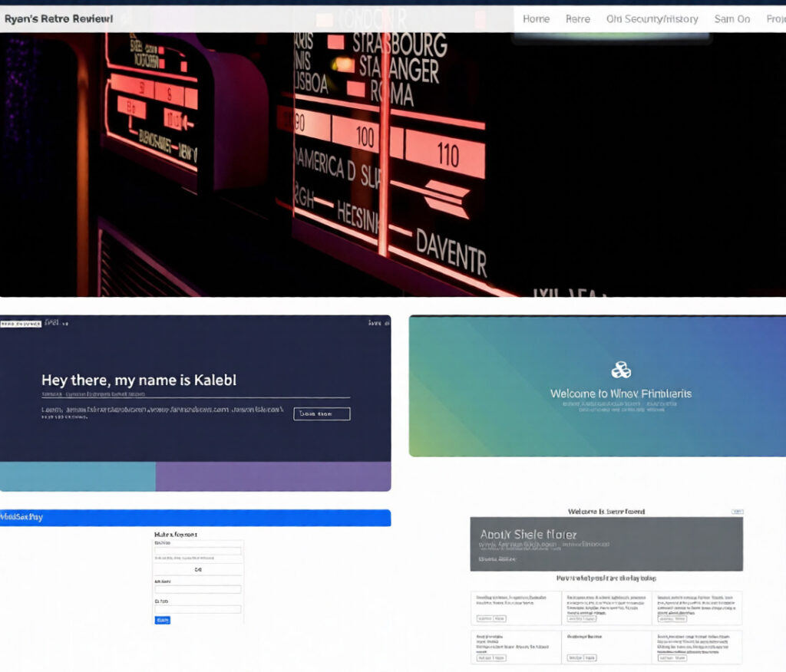Click the Ryan's Retro Review site title
Screen dimensions: 786x672
[58, 18]
